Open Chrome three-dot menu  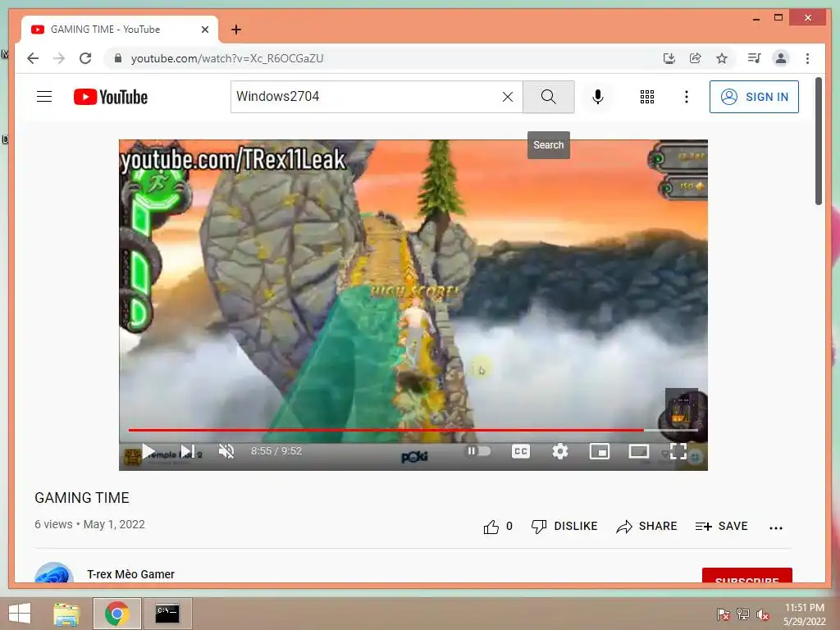pos(807,58)
